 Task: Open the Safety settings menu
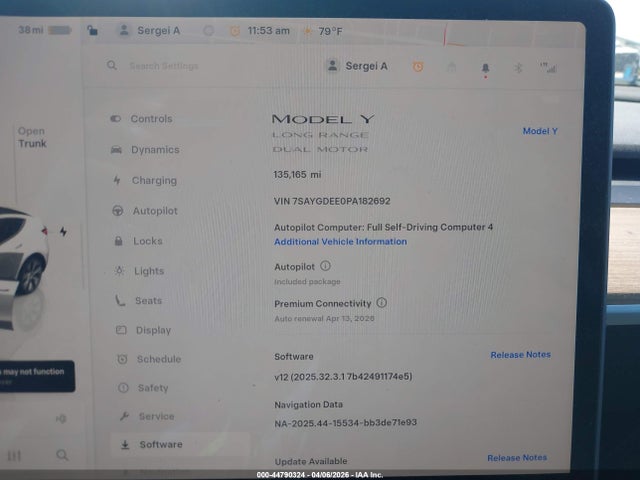tap(143, 388)
